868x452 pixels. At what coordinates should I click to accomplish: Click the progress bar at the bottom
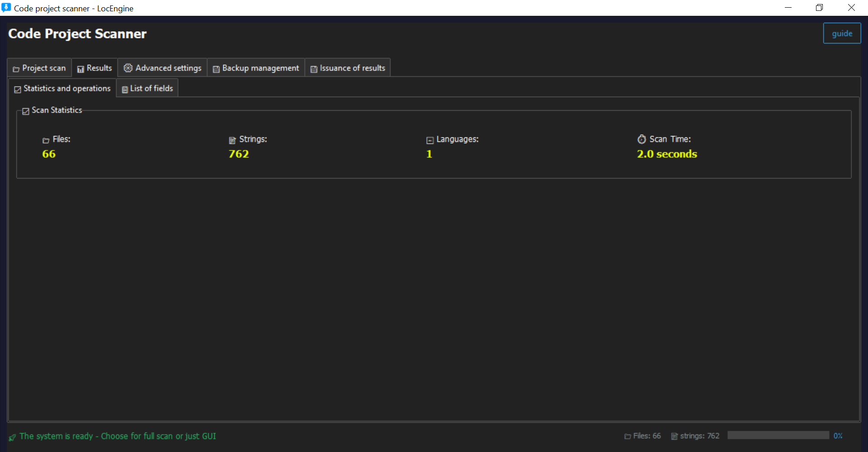point(778,435)
